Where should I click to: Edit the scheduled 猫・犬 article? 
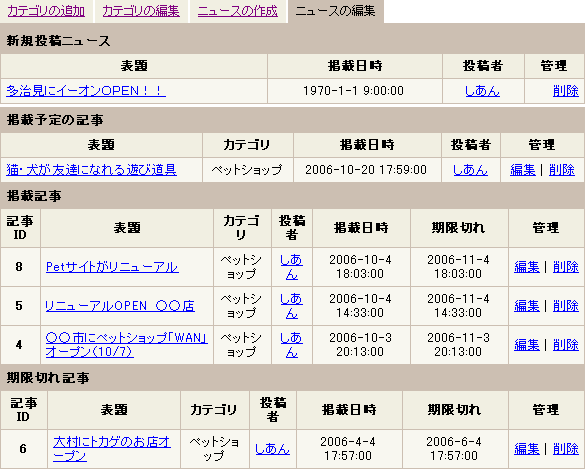pyautogui.click(x=523, y=170)
